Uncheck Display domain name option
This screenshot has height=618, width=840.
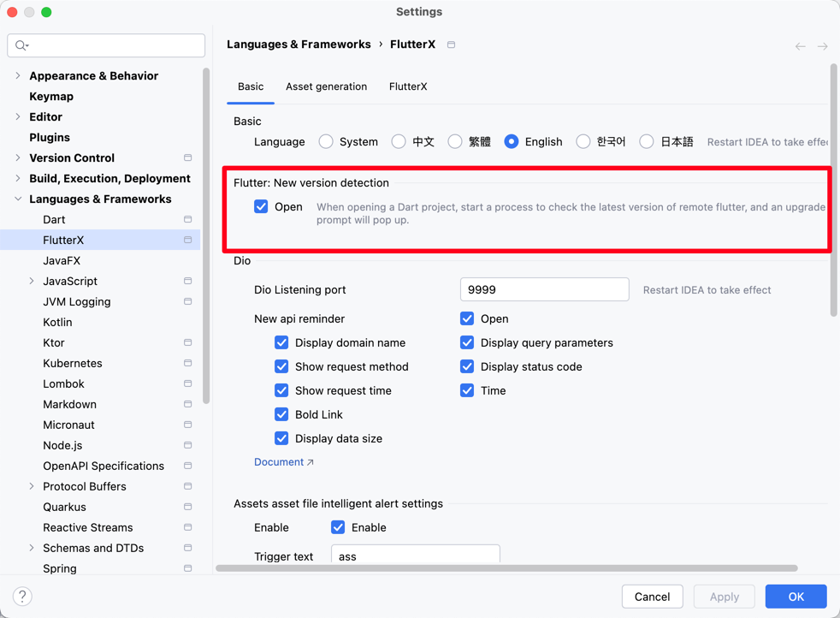[x=281, y=342]
